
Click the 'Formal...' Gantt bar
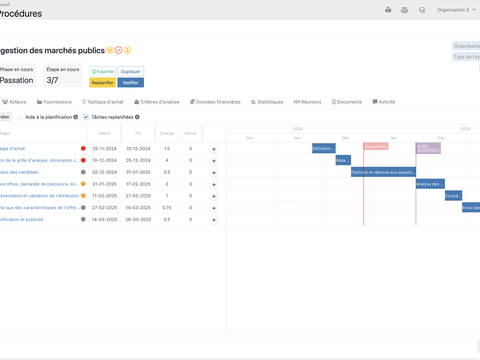[453, 196]
